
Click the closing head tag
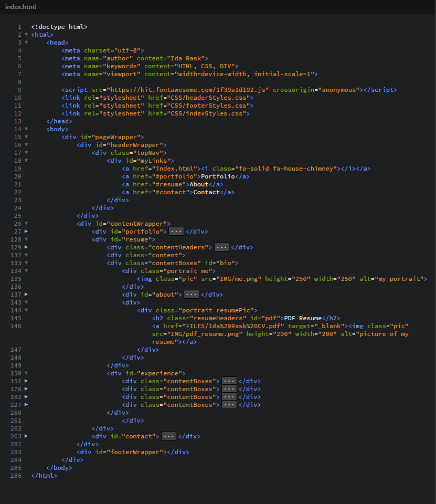[59, 121]
